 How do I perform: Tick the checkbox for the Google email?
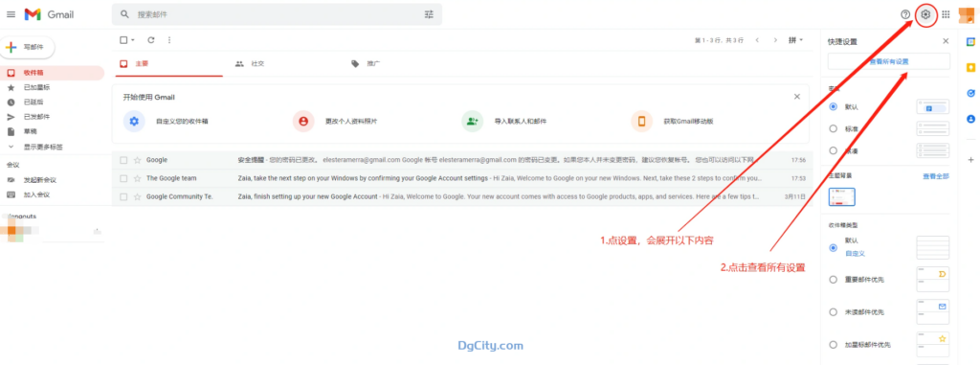coord(123,160)
